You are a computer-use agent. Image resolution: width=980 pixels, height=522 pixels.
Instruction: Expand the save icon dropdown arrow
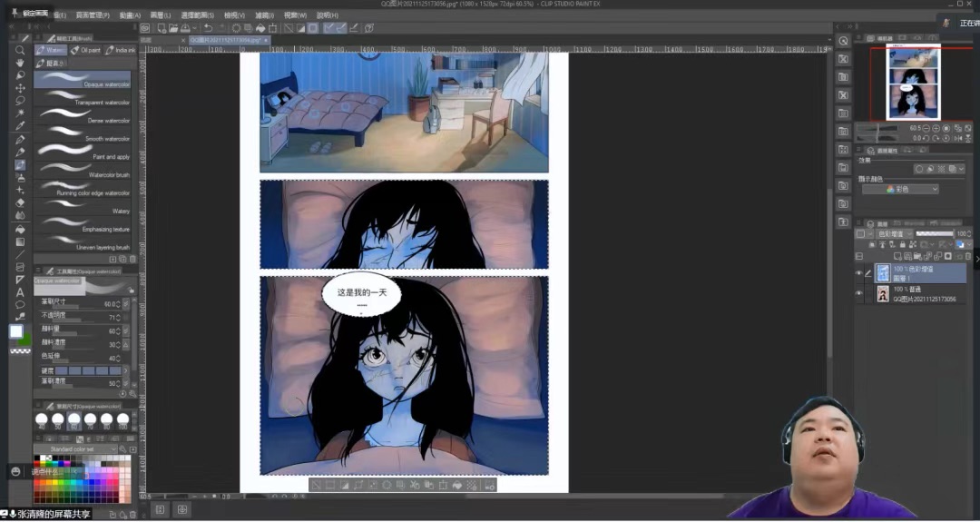[x=194, y=28]
